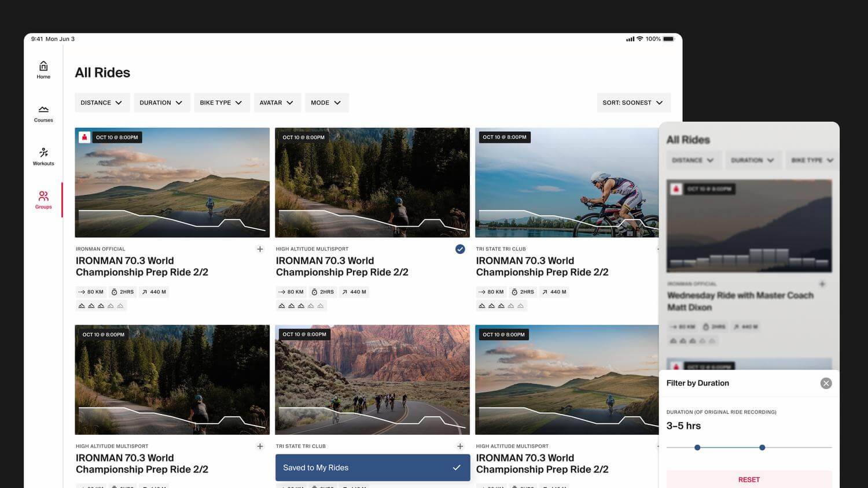Open the Courses section in sidebar

pyautogui.click(x=43, y=114)
